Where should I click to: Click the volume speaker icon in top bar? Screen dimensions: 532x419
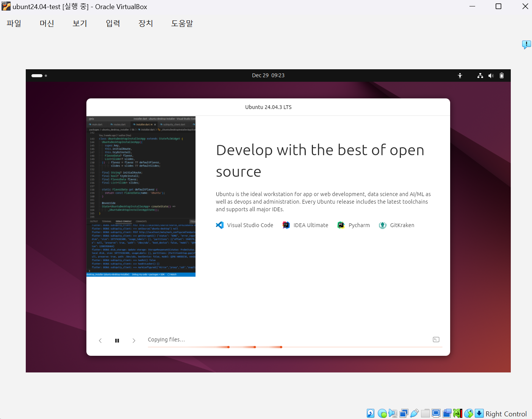click(491, 76)
